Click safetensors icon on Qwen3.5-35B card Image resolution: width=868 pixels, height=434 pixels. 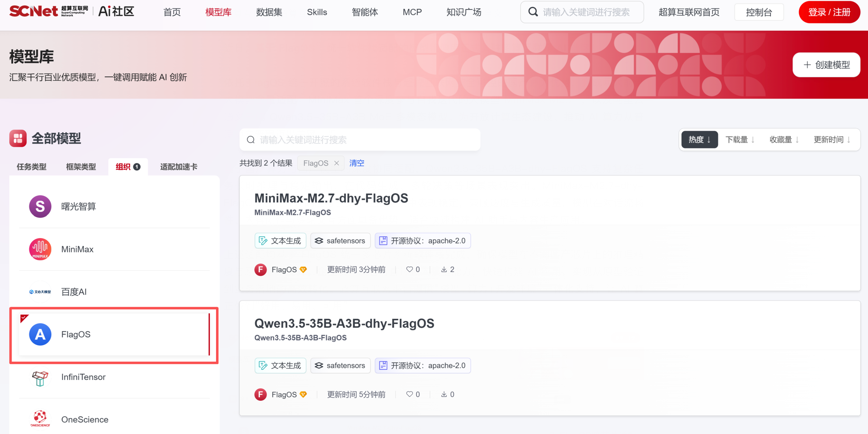(x=319, y=366)
